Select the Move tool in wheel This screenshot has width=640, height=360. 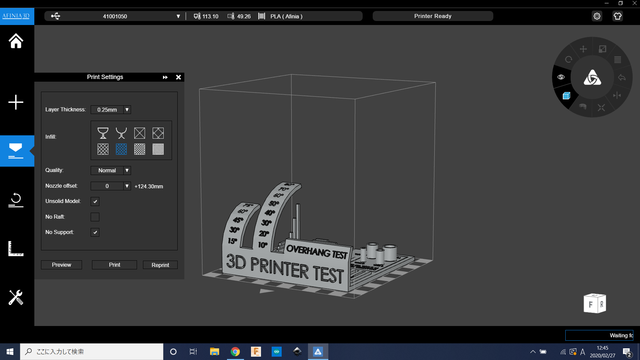pos(583,49)
